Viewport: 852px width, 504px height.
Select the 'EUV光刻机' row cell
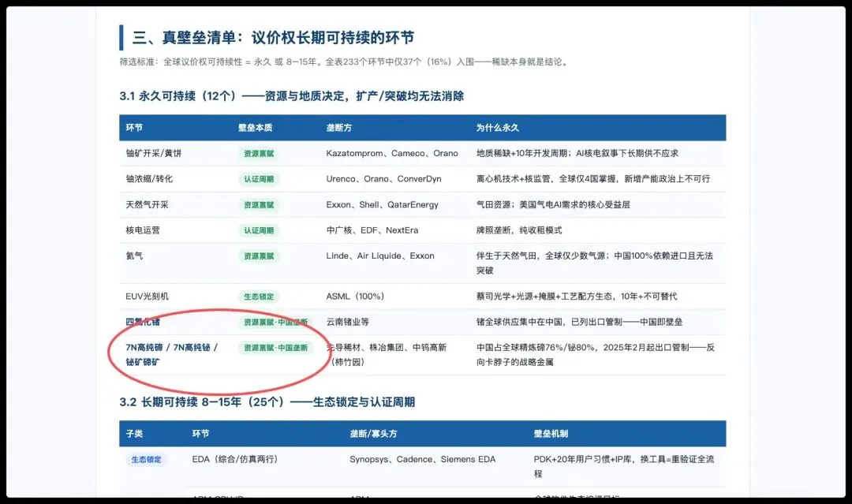(x=147, y=296)
